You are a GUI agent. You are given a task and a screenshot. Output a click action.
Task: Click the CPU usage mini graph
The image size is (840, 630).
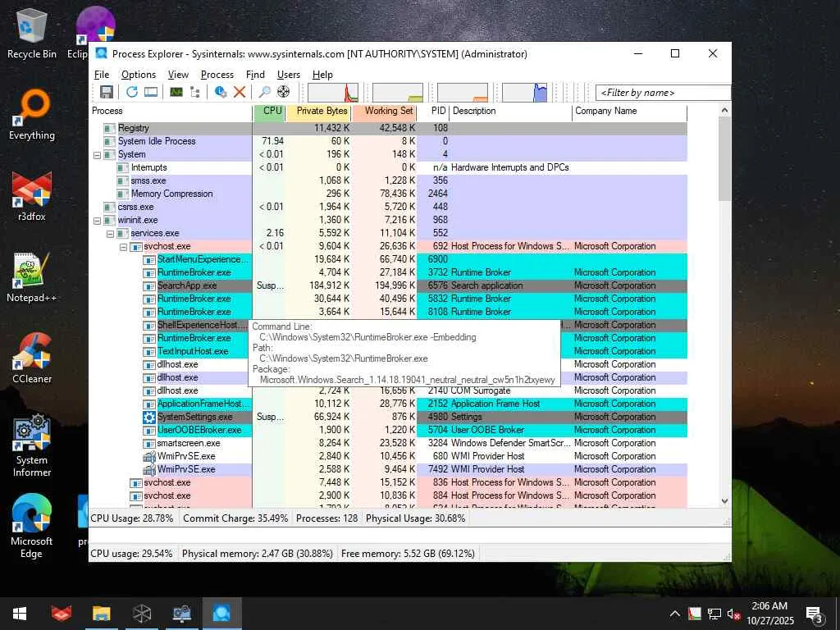pyautogui.click(x=333, y=92)
